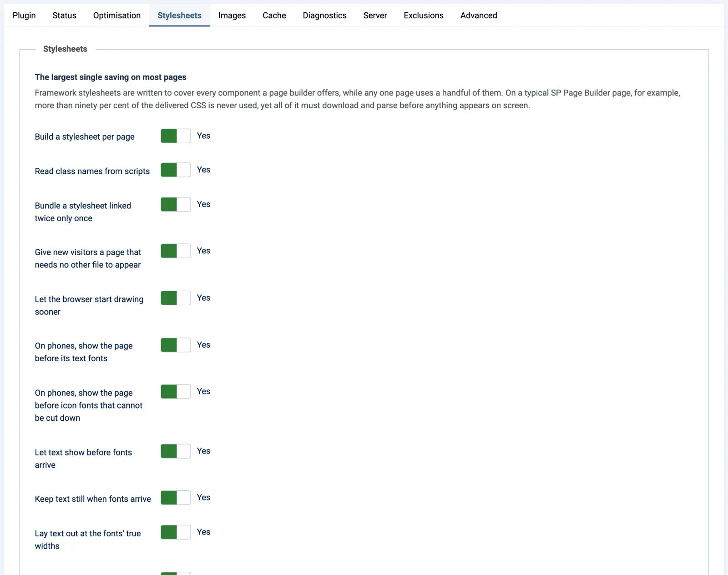Toggle 'Lay text out at the fonts' true widths'

(176, 532)
